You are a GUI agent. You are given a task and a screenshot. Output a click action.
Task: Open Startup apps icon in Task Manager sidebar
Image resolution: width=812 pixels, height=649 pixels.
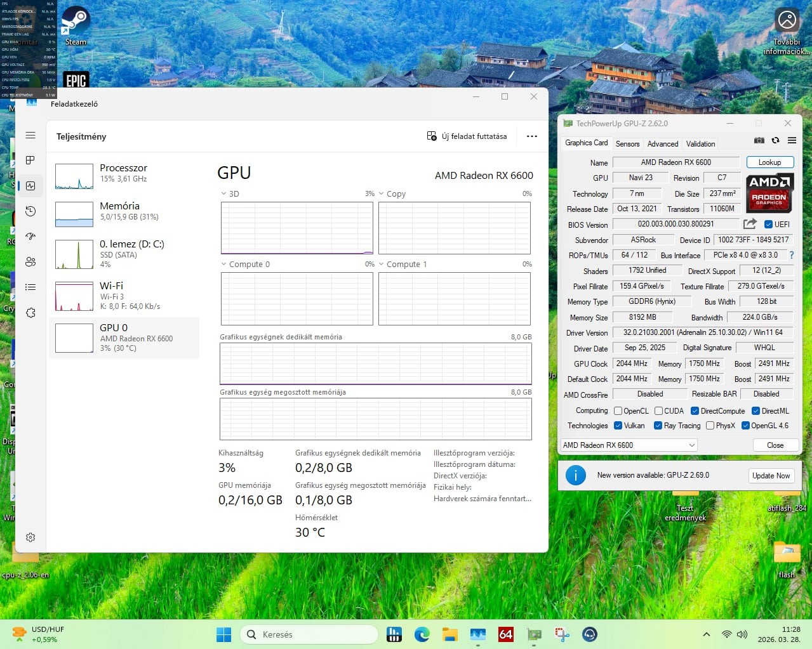[30, 236]
